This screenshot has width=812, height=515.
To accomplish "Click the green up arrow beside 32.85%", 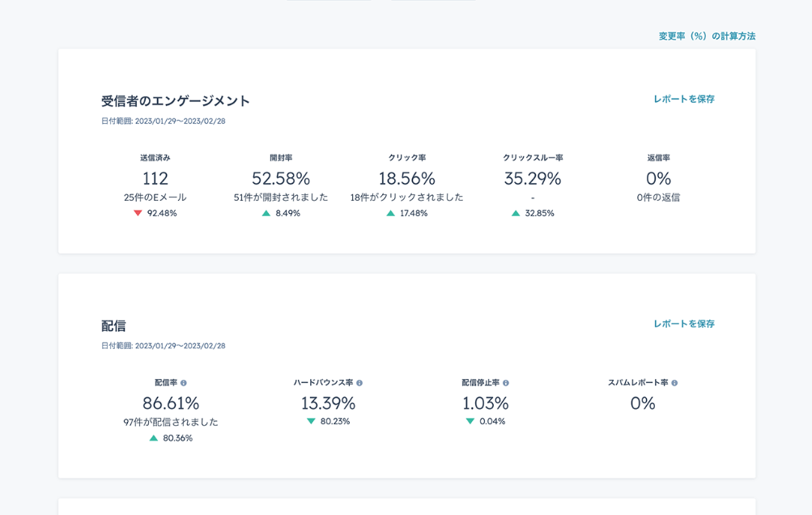I will click(x=516, y=213).
